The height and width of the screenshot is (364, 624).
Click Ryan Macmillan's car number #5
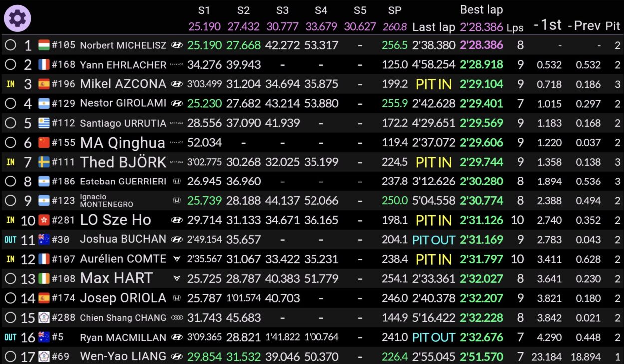pyautogui.click(x=58, y=337)
